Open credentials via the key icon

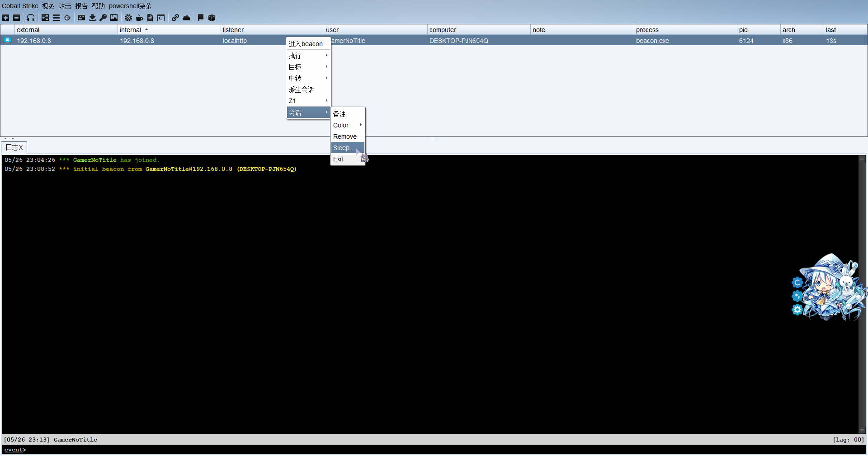103,18
